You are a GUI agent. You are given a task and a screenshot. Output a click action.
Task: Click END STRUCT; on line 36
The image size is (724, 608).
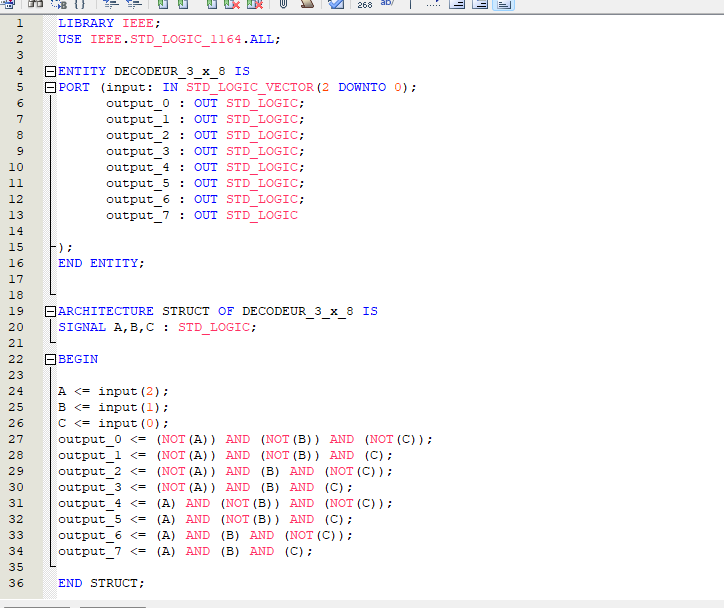click(101, 583)
